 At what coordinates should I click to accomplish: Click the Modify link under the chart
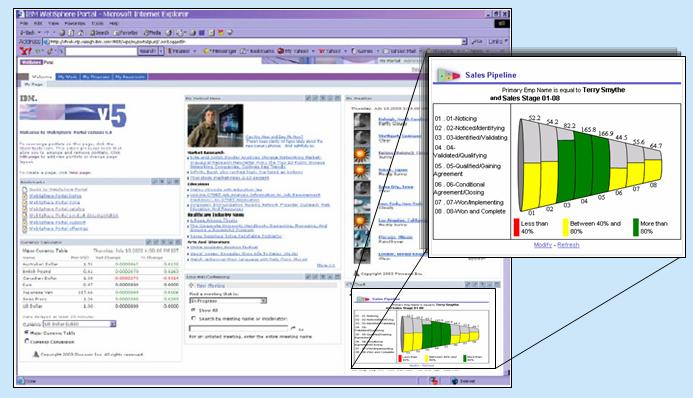[x=543, y=245]
